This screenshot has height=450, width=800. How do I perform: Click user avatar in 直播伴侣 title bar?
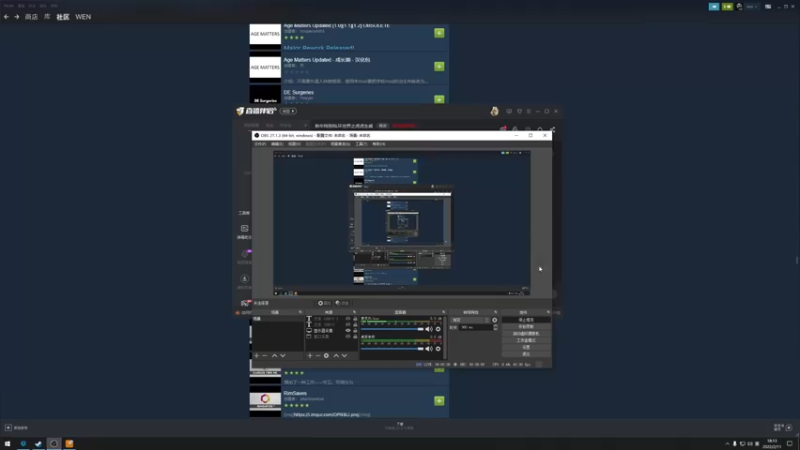(x=494, y=111)
